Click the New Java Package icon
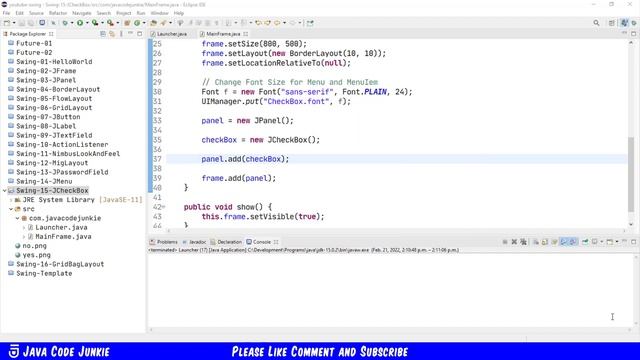 click(127, 23)
